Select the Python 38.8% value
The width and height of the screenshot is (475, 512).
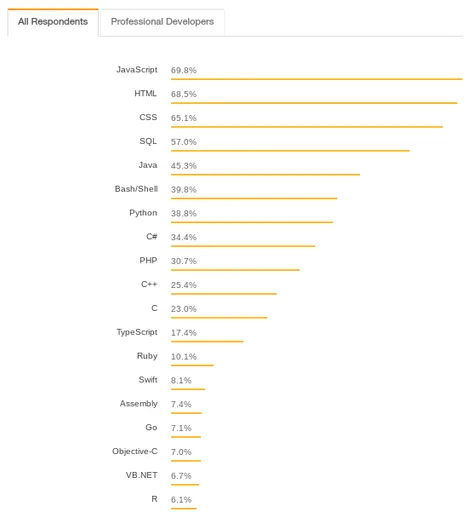coord(184,213)
